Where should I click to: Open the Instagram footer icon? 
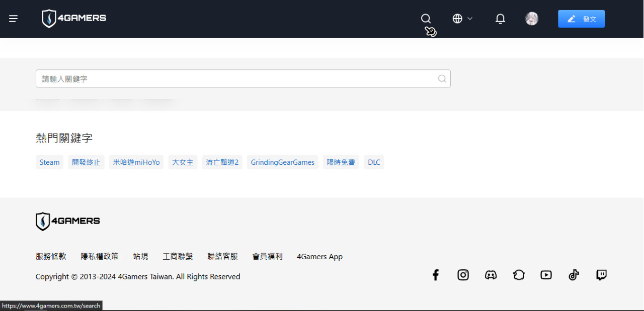(463, 275)
